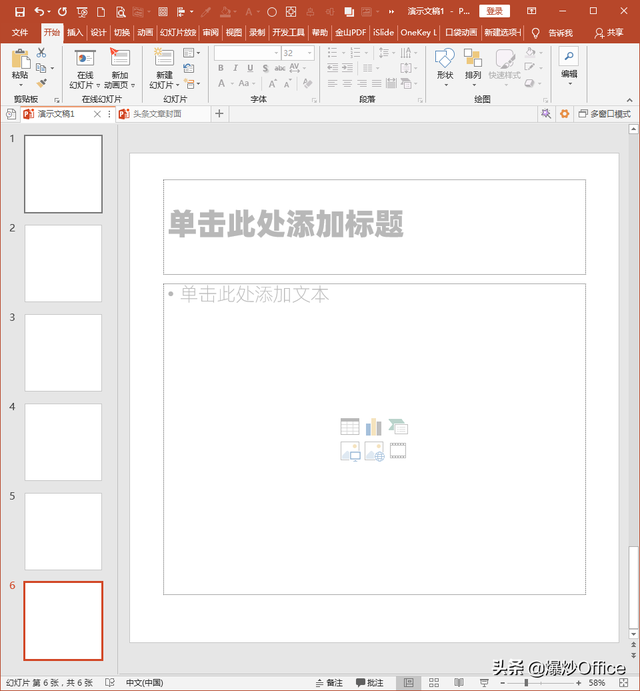Select slide 3 thumbnail
640x691 pixels.
[63, 353]
